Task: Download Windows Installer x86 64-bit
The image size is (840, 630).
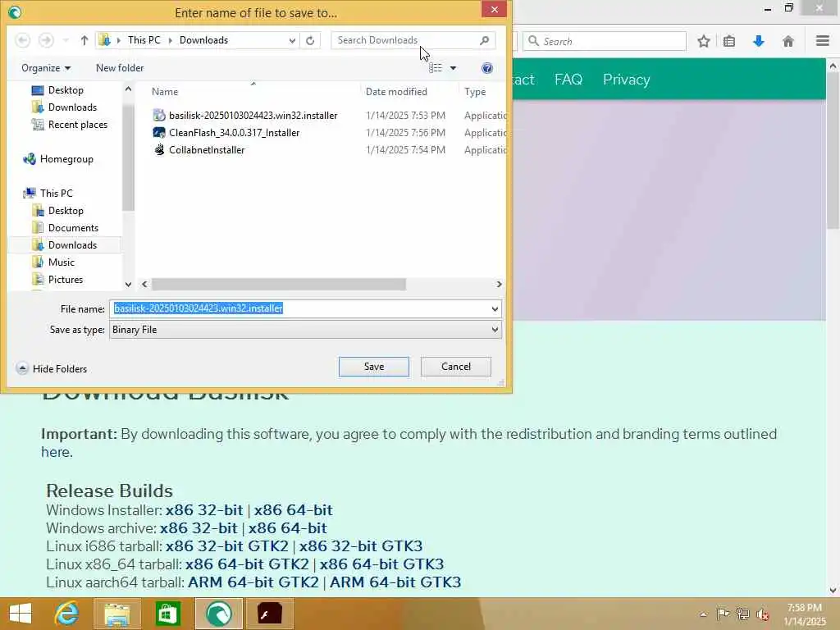Action: (293, 510)
